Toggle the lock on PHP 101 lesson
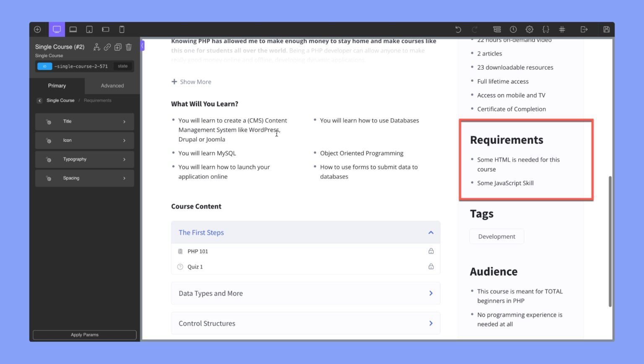 coord(431,251)
